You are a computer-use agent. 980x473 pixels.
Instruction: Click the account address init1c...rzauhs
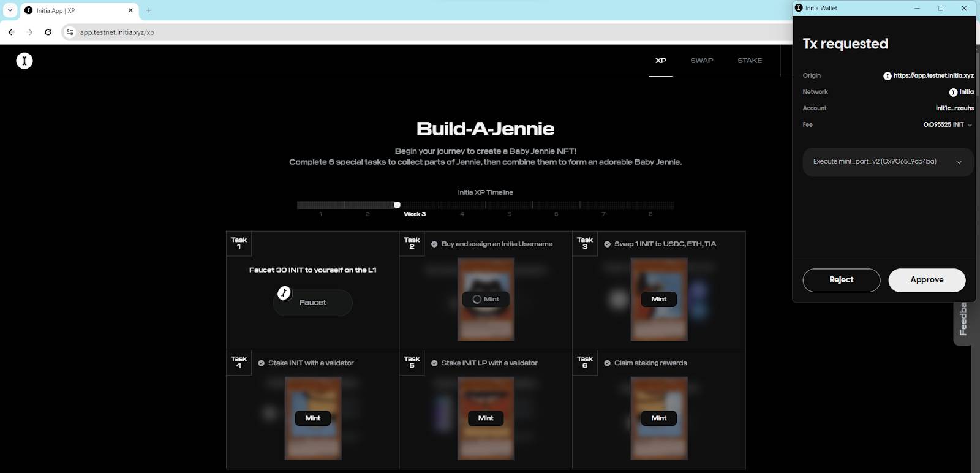point(954,108)
